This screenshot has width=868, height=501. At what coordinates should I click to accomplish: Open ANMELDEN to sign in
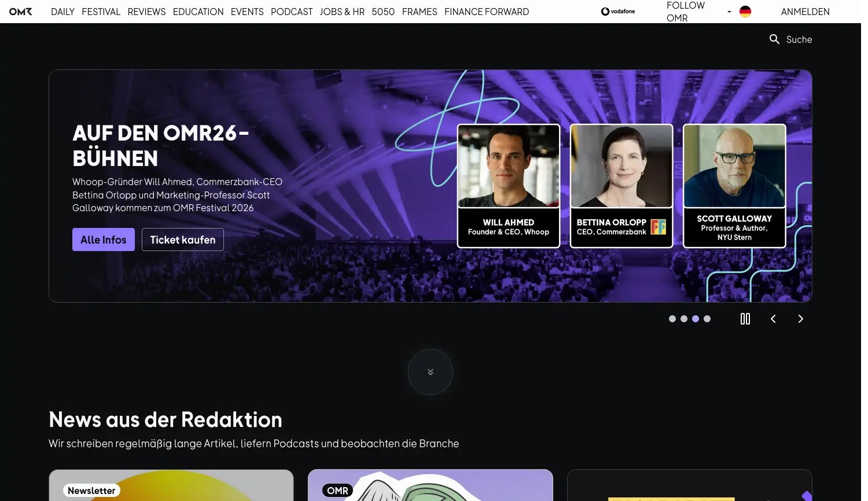[x=805, y=11]
